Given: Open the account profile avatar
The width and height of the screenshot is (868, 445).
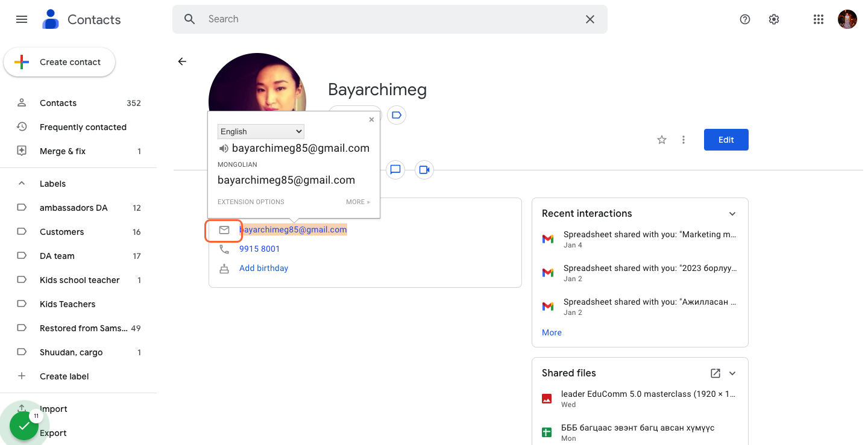Looking at the screenshot, I should pos(847,19).
